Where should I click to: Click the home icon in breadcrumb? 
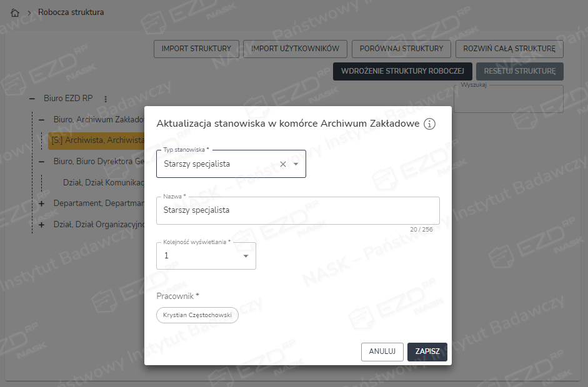(16, 12)
